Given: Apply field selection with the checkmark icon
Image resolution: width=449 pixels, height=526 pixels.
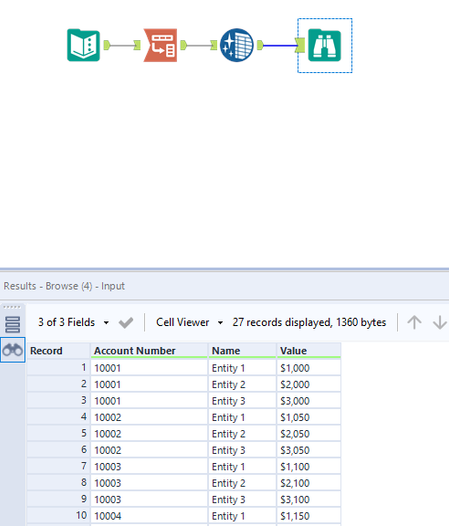Looking at the screenshot, I should [126, 323].
